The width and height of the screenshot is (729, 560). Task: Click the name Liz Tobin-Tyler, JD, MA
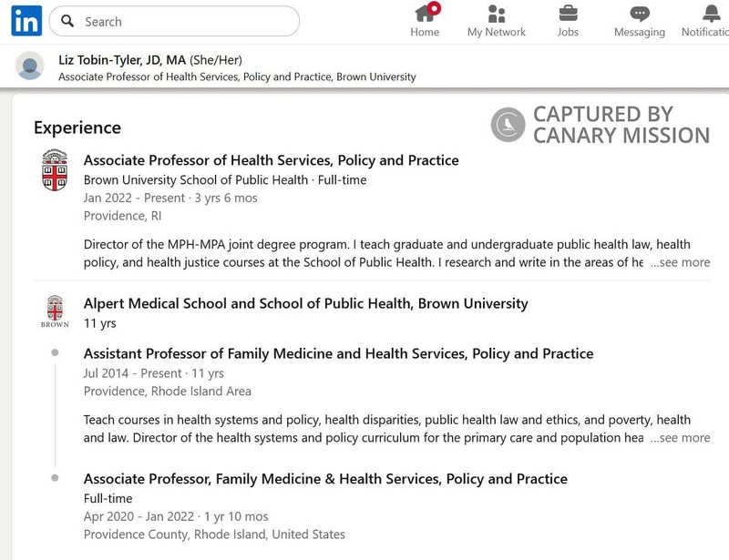pyautogui.click(x=122, y=60)
